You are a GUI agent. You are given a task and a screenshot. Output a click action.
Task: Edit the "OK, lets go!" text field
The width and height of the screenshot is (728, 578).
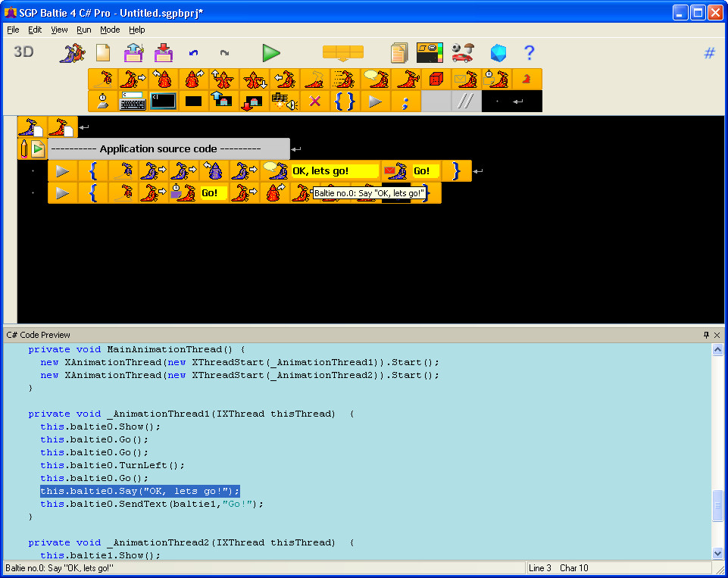coord(336,171)
